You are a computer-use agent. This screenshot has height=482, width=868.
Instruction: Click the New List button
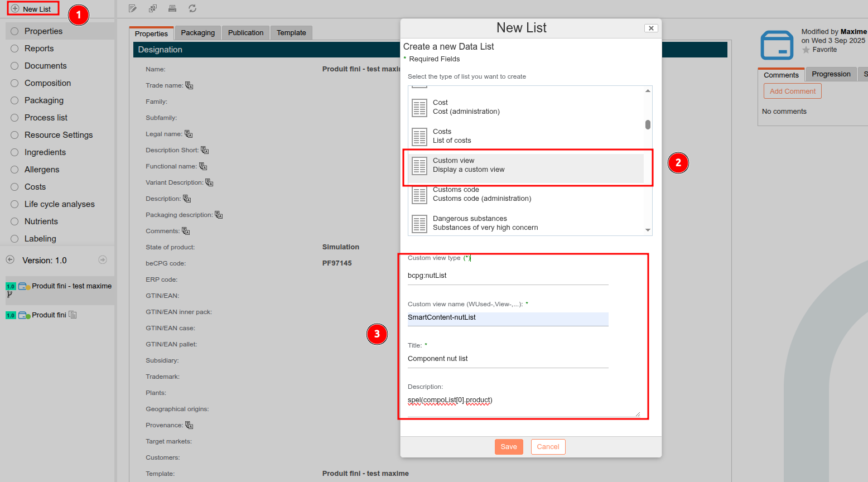coord(32,9)
